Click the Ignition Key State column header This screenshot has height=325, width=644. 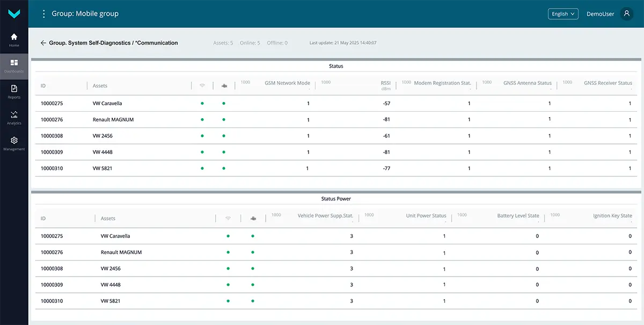pyautogui.click(x=612, y=216)
